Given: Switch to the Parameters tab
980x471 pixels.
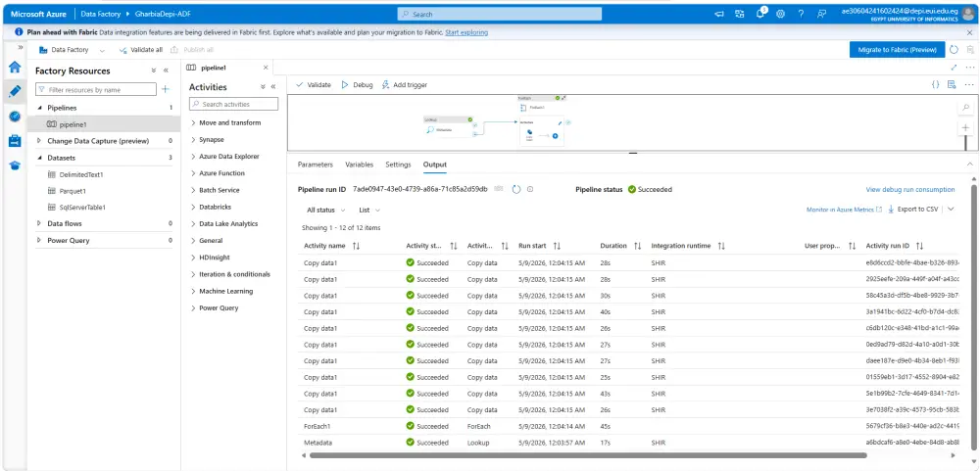Looking at the screenshot, I should click(x=315, y=165).
